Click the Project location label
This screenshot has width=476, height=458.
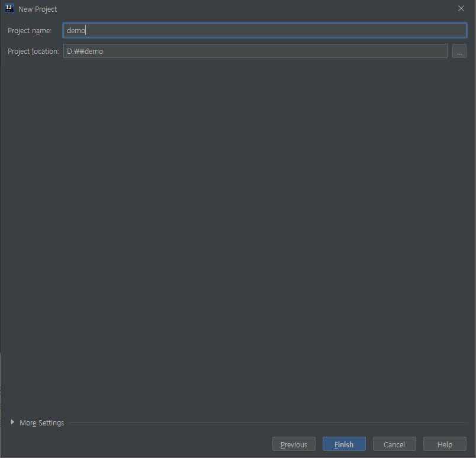[33, 52]
